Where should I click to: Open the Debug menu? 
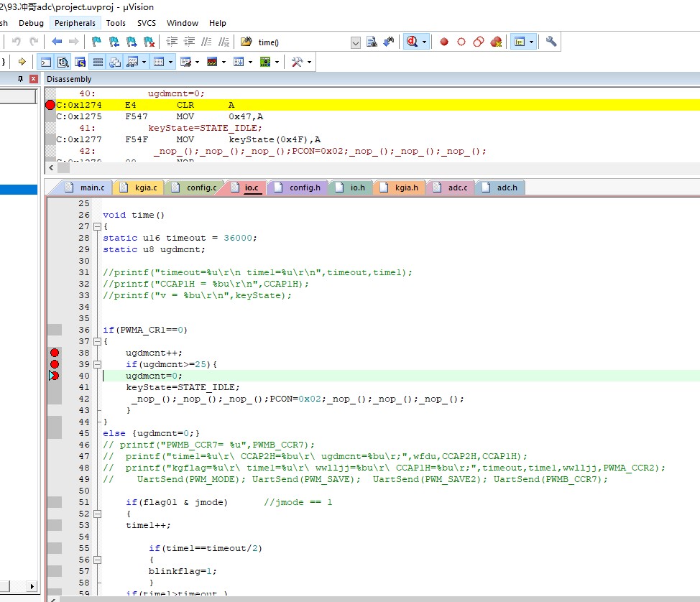tap(31, 23)
